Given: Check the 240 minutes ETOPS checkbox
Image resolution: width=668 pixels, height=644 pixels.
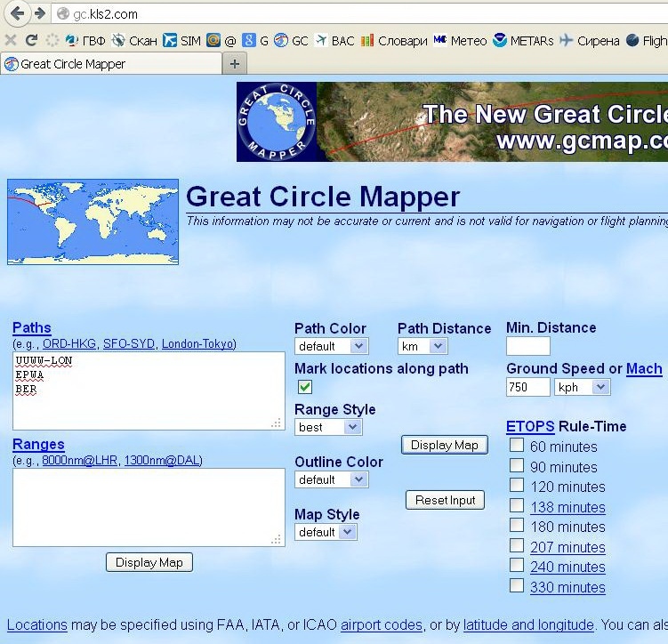Looking at the screenshot, I should click(x=517, y=565).
